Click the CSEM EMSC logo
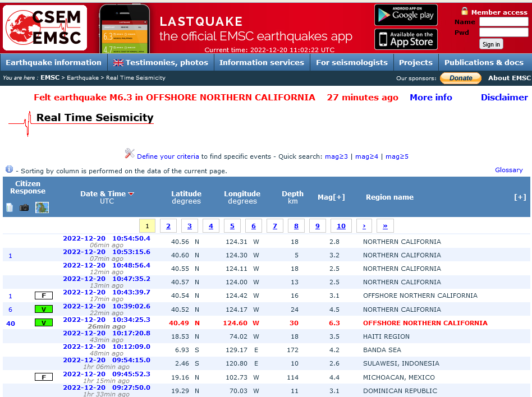Image resolution: width=532 pixels, height=397 pixels. click(45, 27)
